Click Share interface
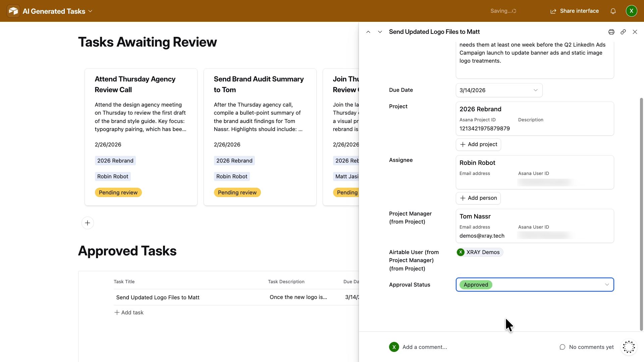Viewport: 644px width, 362px height. click(x=574, y=11)
